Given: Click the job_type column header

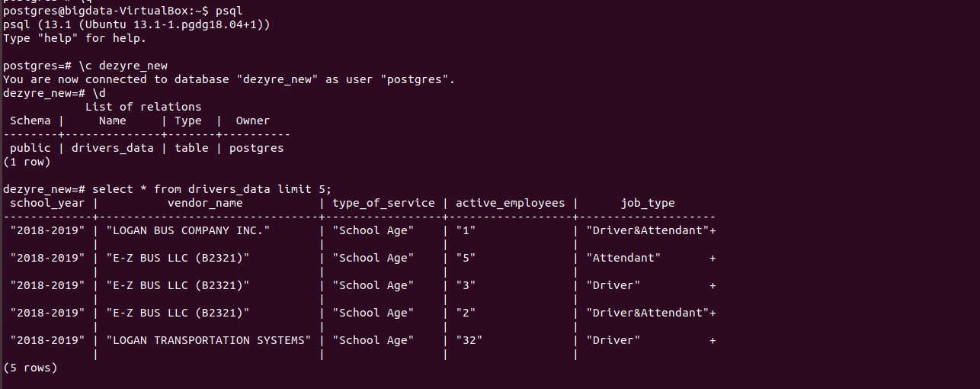Looking at the screenshot, I should pyautogui.click(x=647, y=203).
